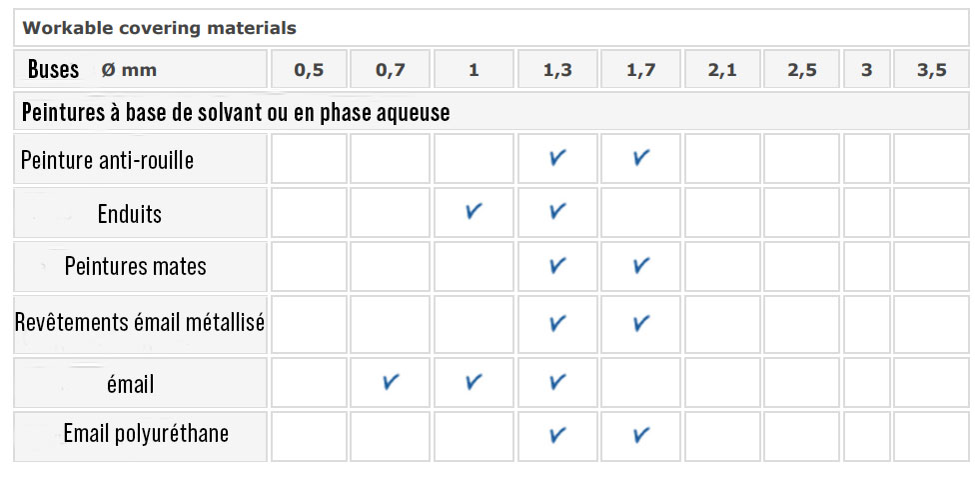The image size is (980, 477).
Task: Click the Revêtements émail métallisé row label
Action: click(x=140, y=322)
